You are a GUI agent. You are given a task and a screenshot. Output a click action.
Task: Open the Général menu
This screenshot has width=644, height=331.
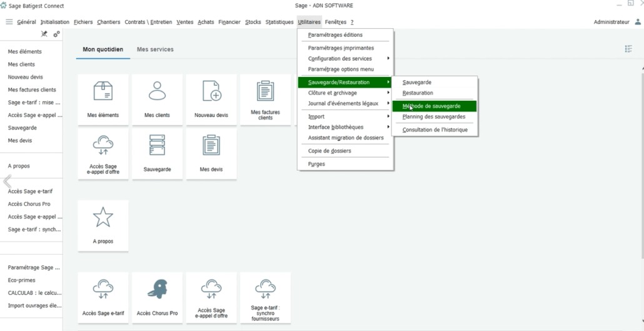26,22
